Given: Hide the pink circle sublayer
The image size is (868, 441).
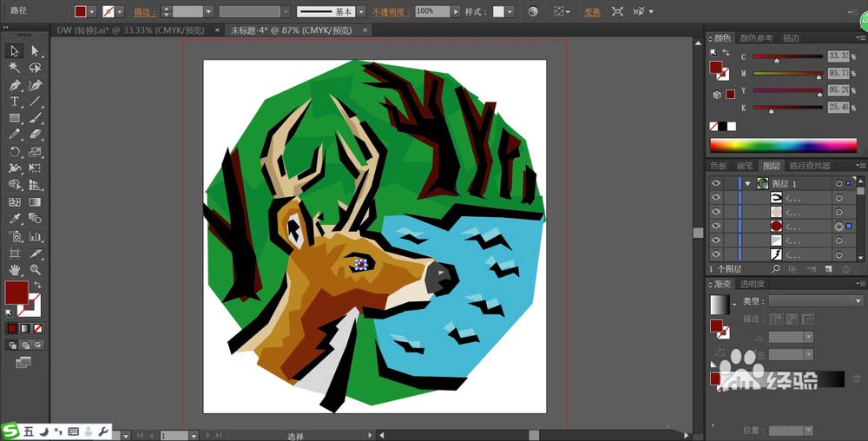Looking at the screenshot, I should pos(716,211).
